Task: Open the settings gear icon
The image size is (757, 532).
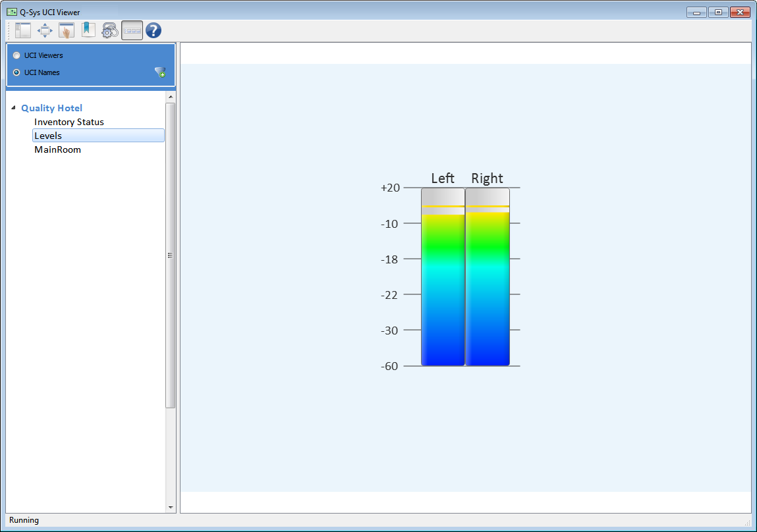Action: click(109, 30)
